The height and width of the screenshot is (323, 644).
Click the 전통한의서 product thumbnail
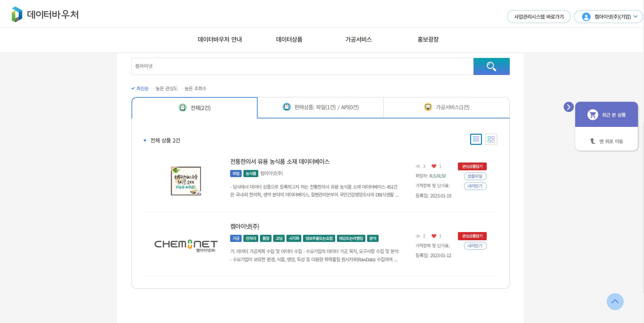click(186, 181)
